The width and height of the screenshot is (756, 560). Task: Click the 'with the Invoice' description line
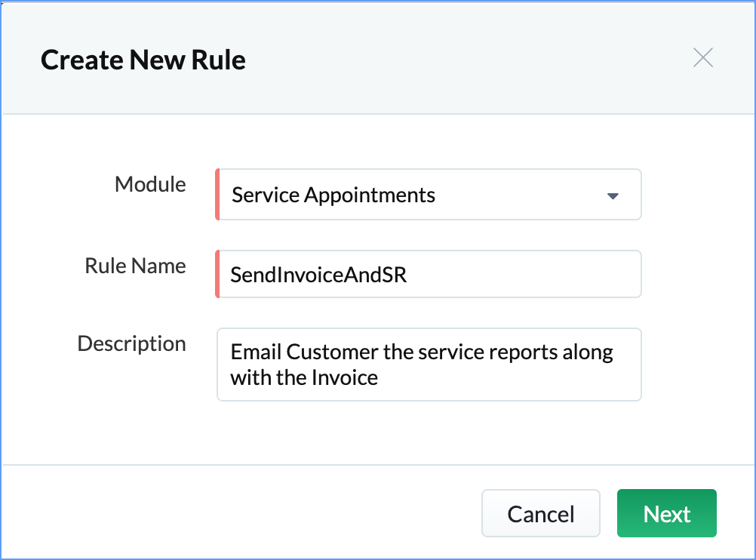pos(304,377)
